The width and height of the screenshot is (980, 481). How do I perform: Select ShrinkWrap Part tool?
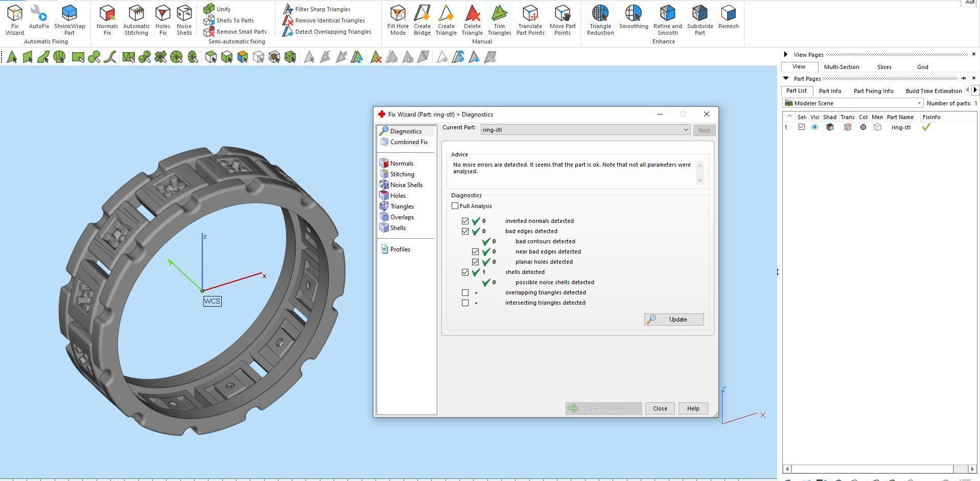click(x=69, y=20)
